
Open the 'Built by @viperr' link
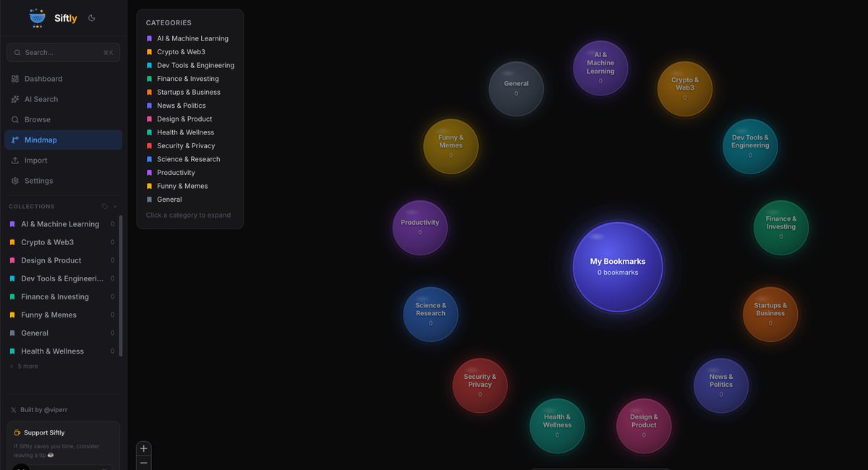[x=39, y=410]
